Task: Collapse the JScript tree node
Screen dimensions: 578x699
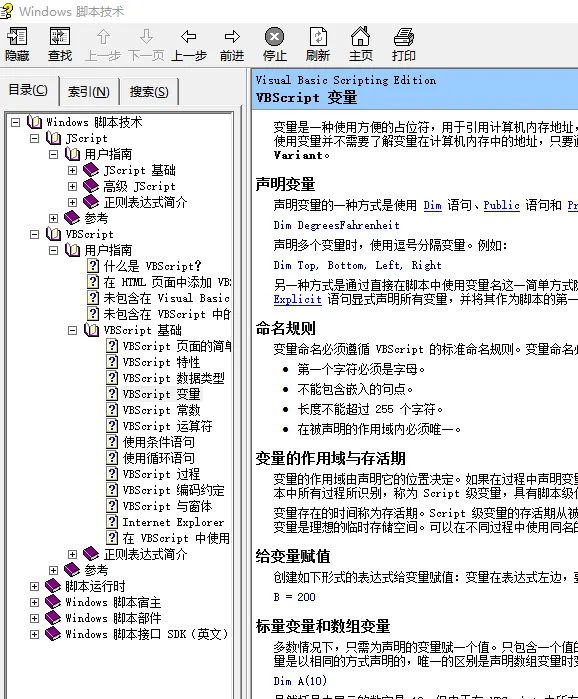Action: point(34,138)
